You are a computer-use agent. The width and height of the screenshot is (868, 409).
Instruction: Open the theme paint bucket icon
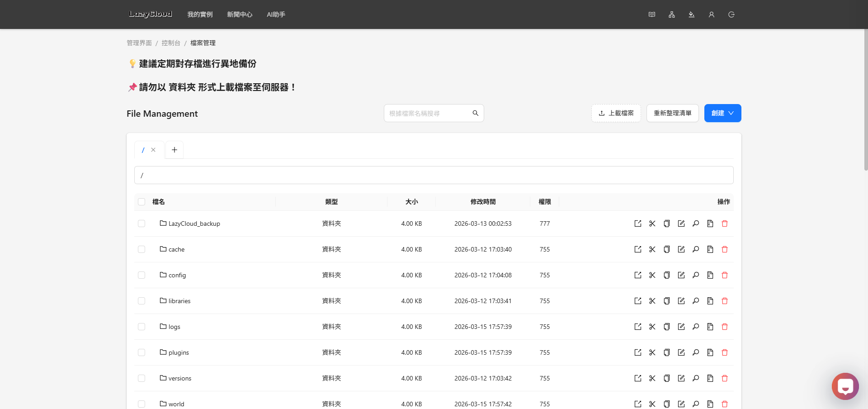click(x=691, y=14)
